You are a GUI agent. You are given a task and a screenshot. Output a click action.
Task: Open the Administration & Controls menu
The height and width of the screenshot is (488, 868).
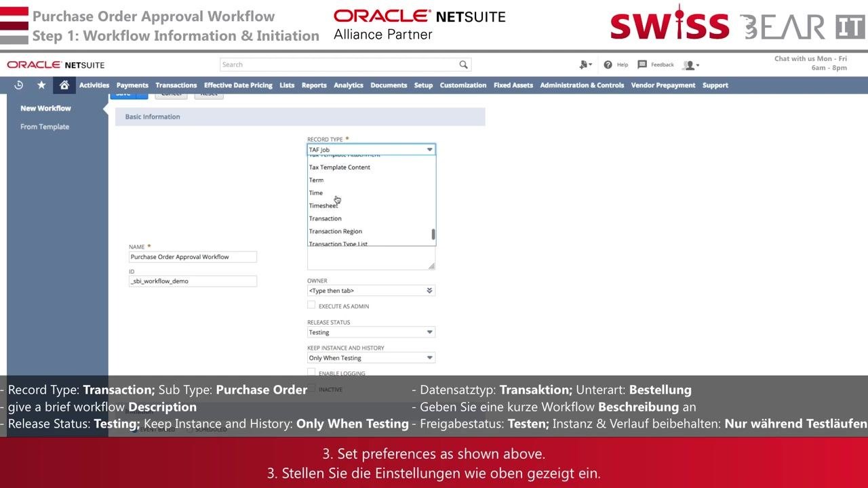[x=582, y=85]
